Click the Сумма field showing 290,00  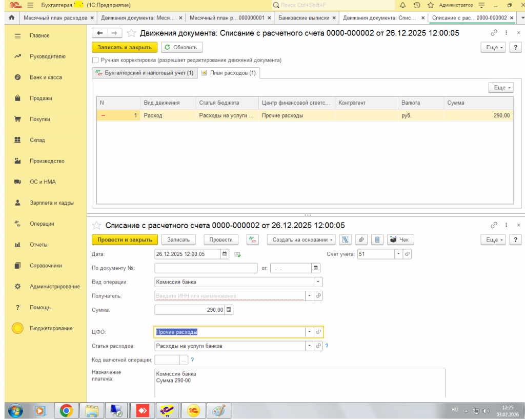point(190,310)
